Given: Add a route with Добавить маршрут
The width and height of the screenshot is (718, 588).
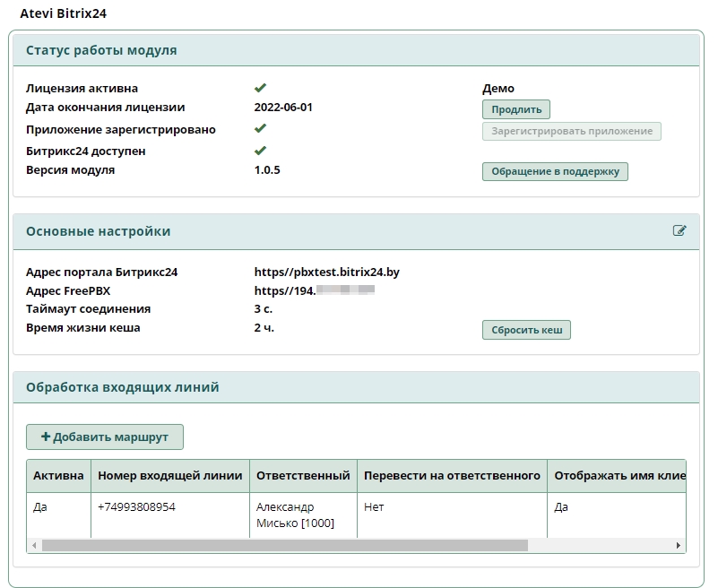Looking at the screenshot, I should point(105,437).
